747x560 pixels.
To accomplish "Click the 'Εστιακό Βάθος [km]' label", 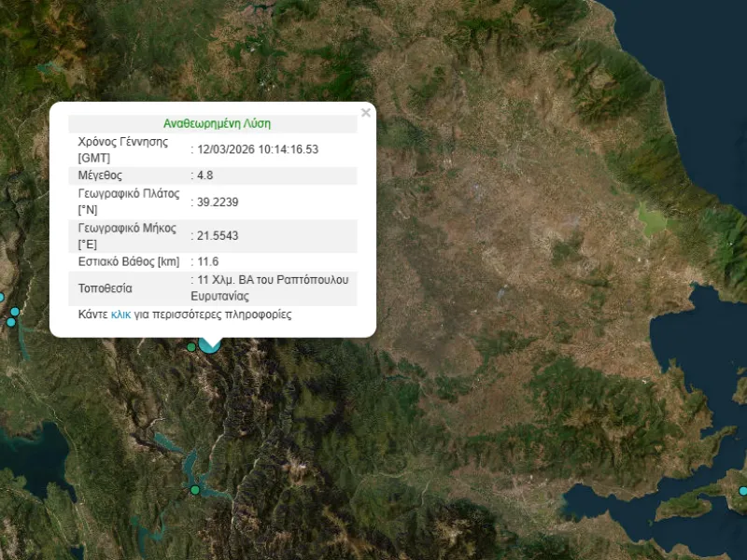I will (x=128, y=262).
